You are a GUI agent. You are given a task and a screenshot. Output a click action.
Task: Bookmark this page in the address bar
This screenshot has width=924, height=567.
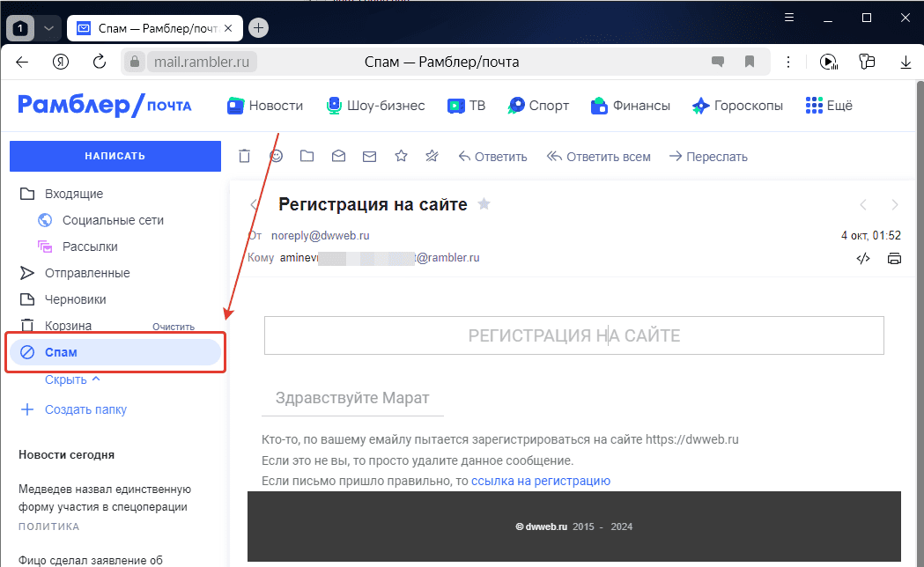pos(750,62)
